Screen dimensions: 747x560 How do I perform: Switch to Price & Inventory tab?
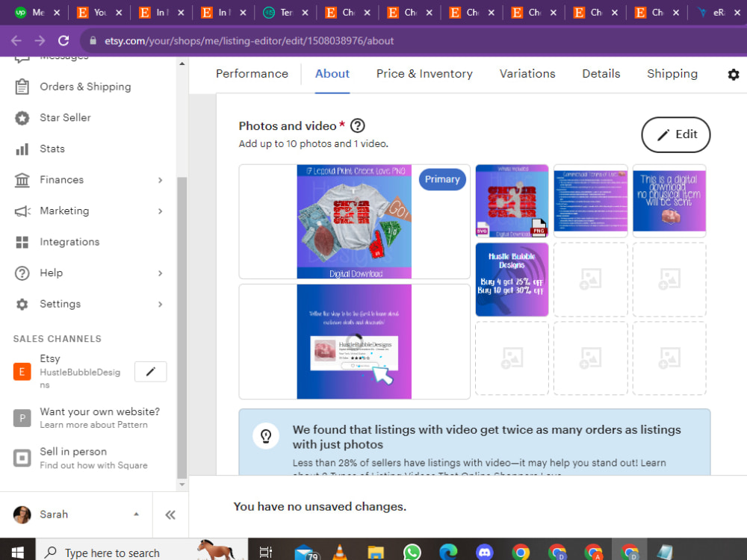(x=424, y=74)
